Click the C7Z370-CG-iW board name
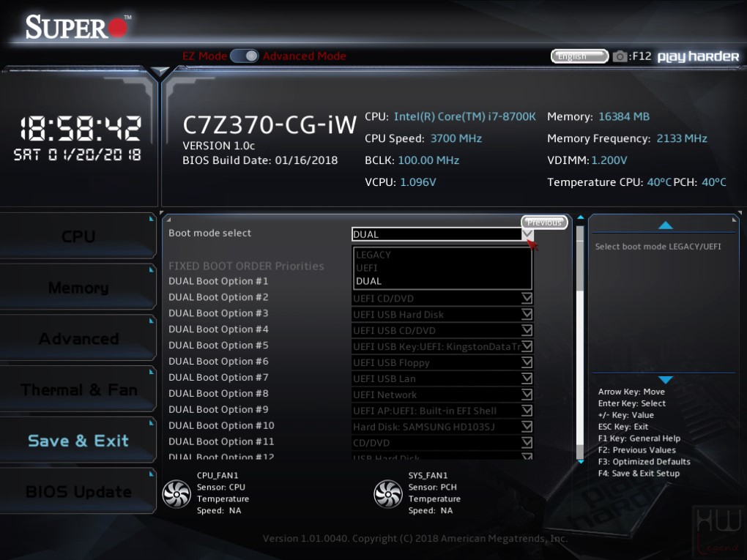The width and height of the screenshot is (747, 560). 270,125
